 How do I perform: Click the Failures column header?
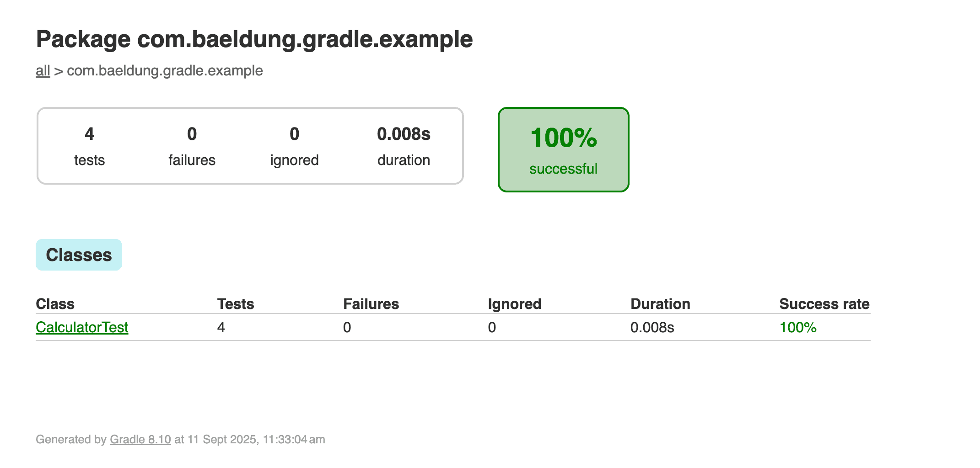point(371,304)
